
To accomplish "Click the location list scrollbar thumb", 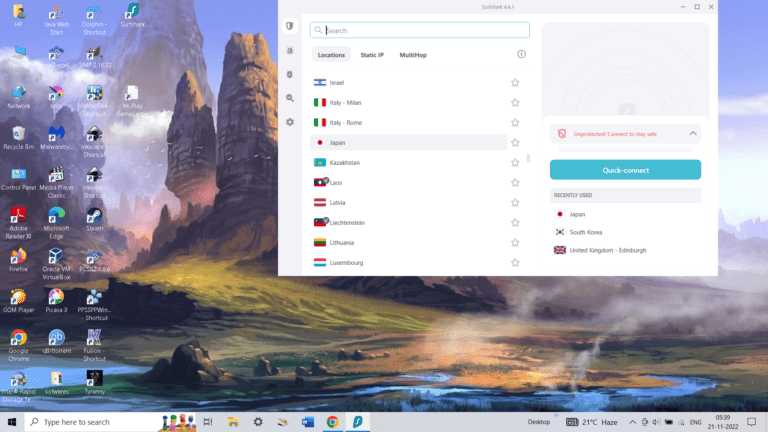I will [528, 158].
